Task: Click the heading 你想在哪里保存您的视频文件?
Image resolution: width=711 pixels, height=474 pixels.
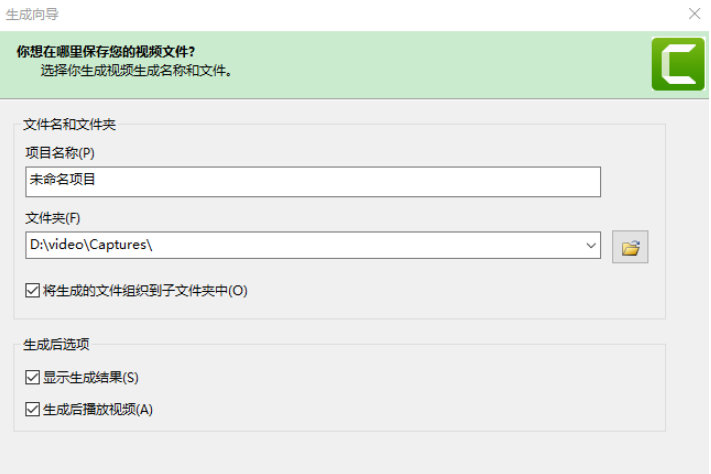Action: pyautogui.click(x=106, y=52)
